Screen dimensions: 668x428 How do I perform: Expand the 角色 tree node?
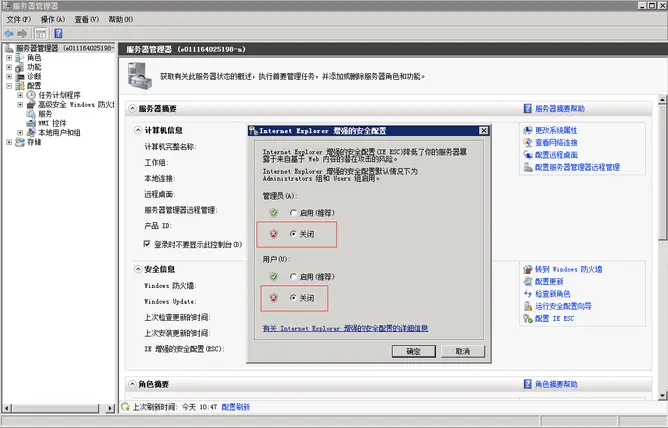(9, 57)
